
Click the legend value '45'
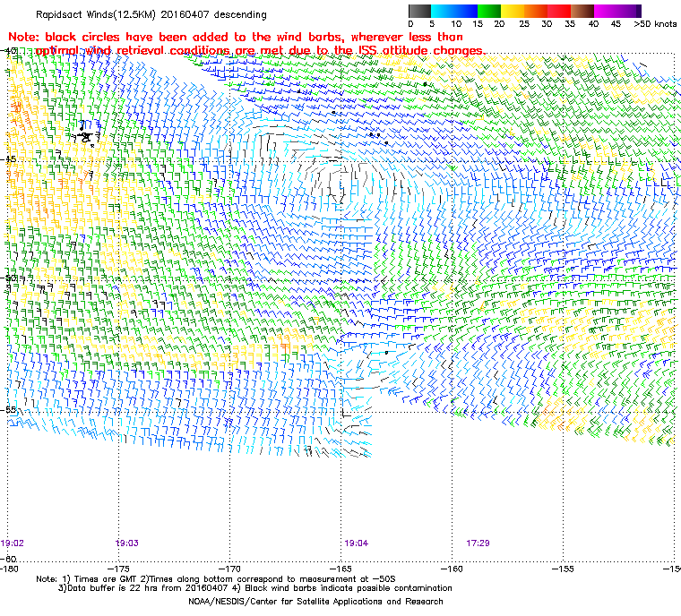point(616,24)
